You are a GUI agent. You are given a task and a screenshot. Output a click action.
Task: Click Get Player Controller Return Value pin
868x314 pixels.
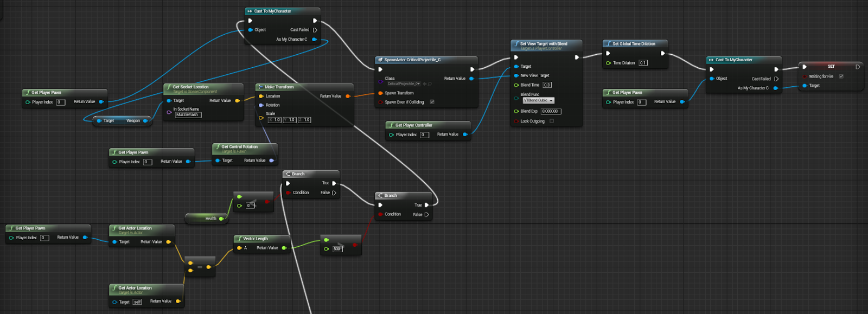click(x=465, y=134)
